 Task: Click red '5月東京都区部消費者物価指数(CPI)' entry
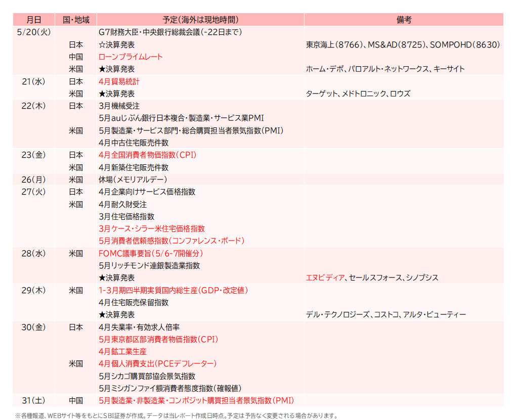tap(158, 340)
